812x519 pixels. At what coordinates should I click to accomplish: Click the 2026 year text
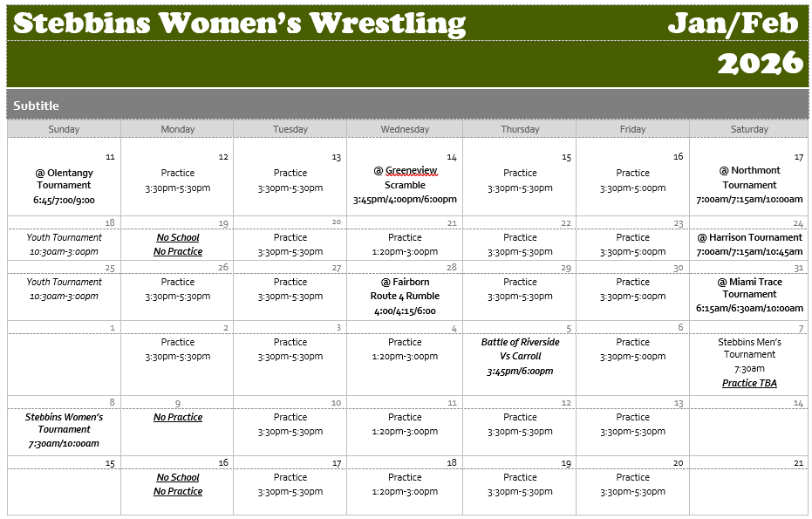pos(760,63)
